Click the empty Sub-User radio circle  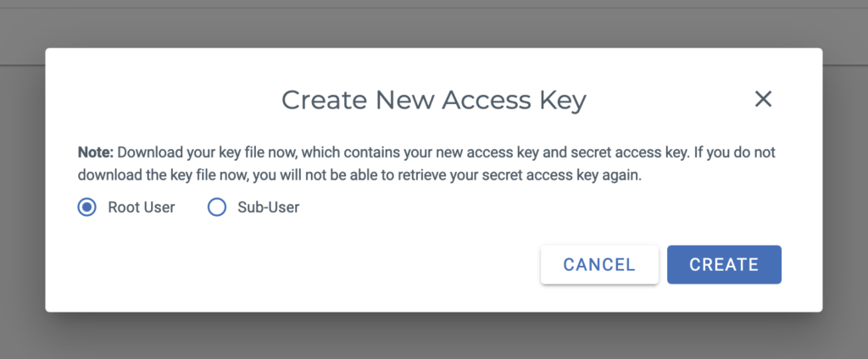coord(216,207)
